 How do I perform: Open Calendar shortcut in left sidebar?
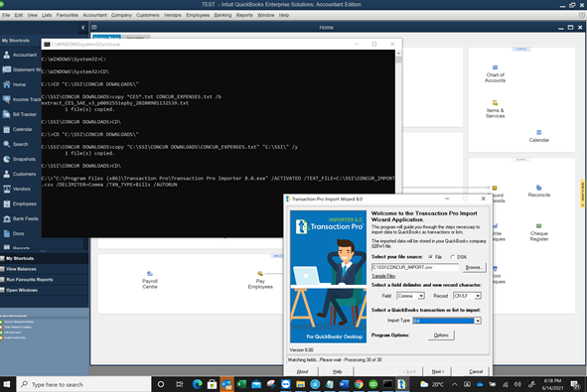pyautogui.click(x=18, y=129)
